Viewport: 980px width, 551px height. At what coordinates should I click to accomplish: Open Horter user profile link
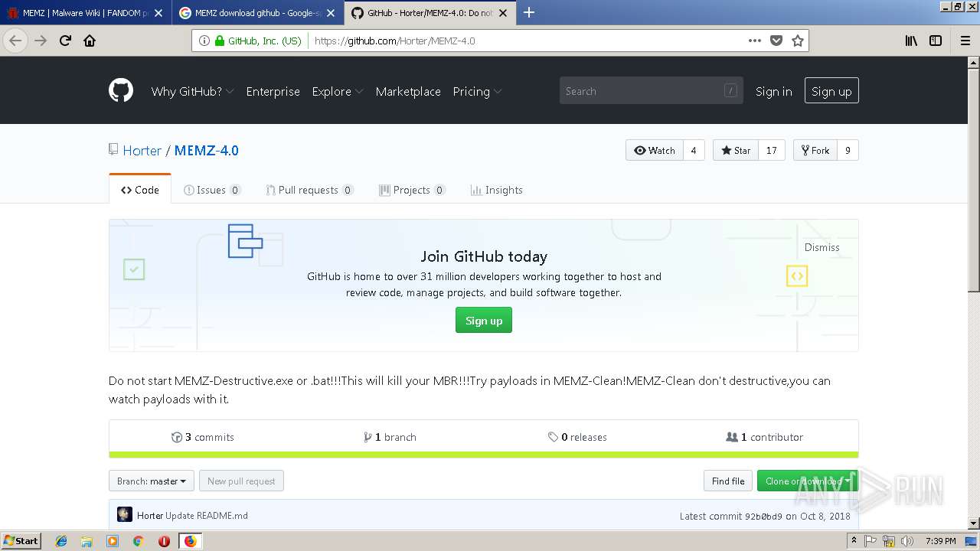click(142, 151)
